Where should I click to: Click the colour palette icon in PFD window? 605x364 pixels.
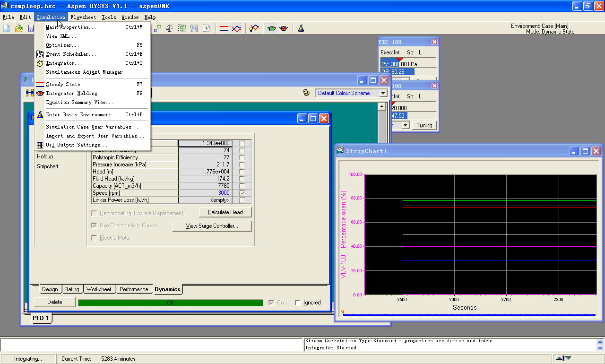click(x=306, y=93)
